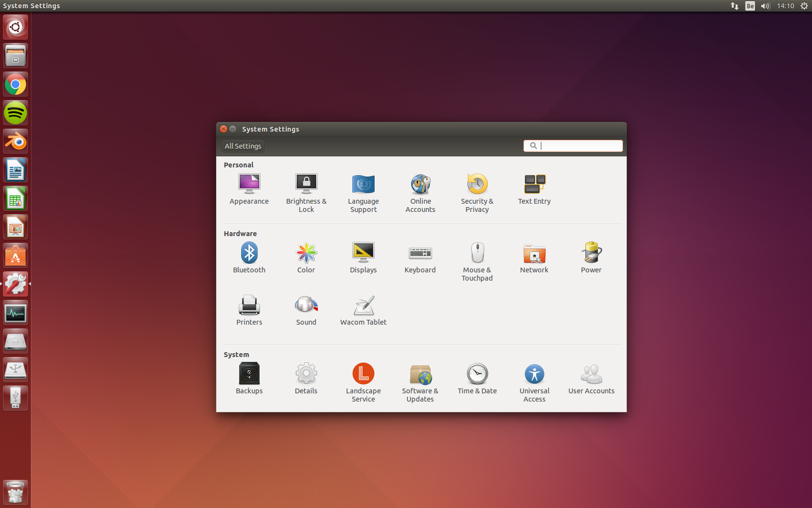Open the Printers panel
The image size is (812, 508).
tap(249, 310)
